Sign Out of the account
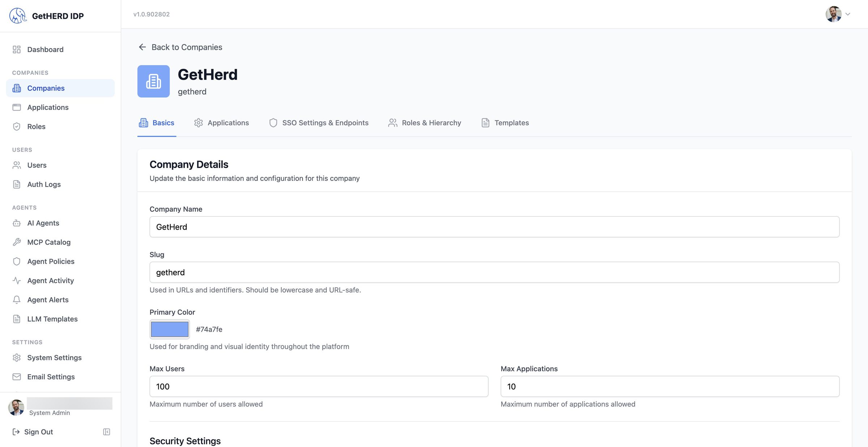Screen dimensions: 868x447 [33, 432]
